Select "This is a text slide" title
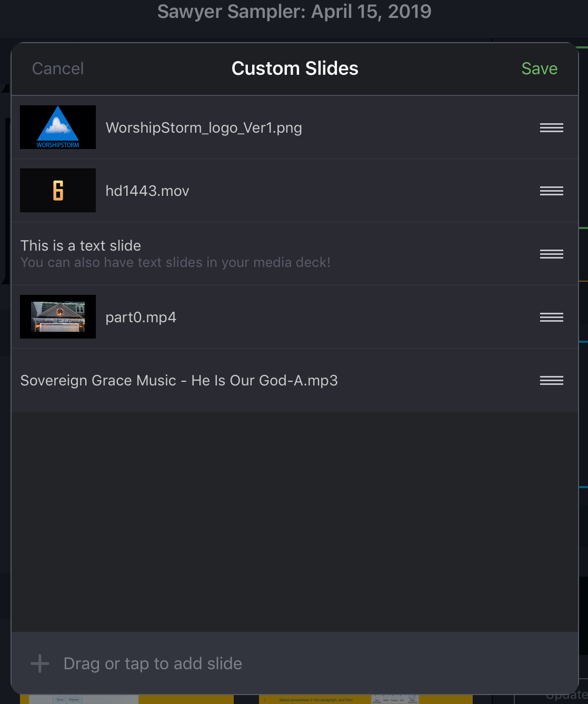 81,245
